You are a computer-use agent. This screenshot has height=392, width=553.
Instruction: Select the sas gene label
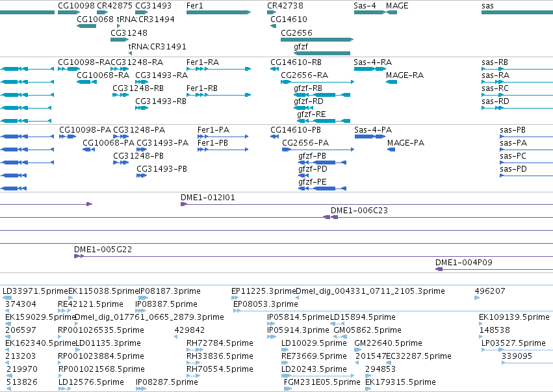[487, 6]
